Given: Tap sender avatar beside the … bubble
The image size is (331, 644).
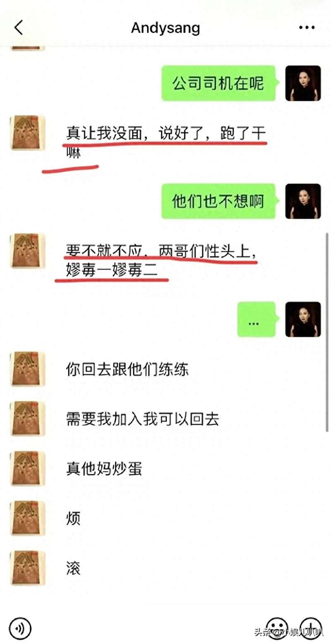Looking at the screenshot, I should pyautogui.click(x=303, y=319).
